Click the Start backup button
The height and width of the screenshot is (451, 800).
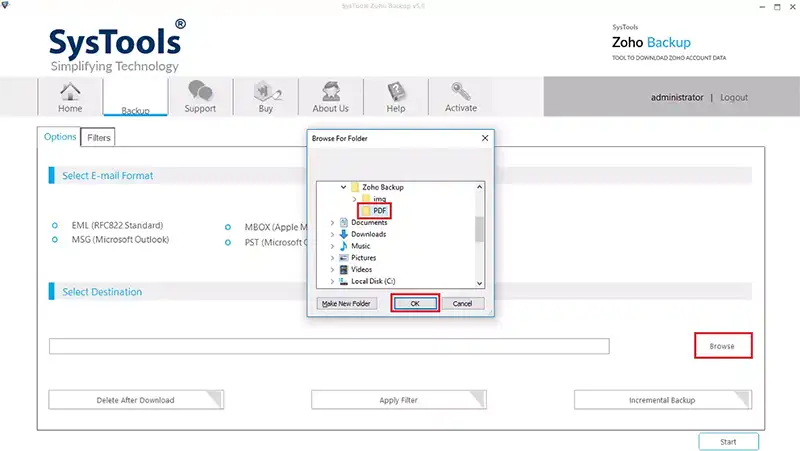728,442
